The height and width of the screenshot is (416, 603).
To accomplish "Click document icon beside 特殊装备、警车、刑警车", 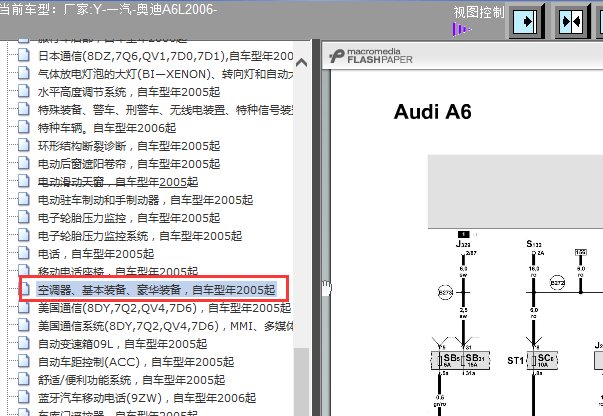I will [23, 110].
